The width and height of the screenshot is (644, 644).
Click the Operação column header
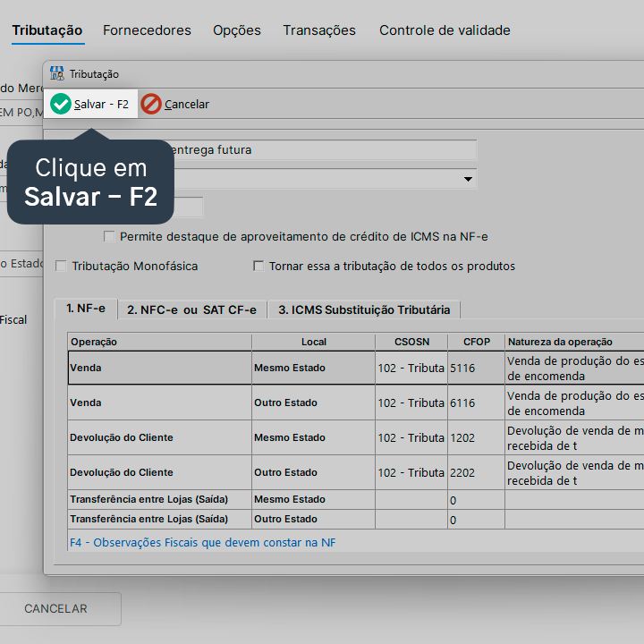pyautogui.click(x=160, y=342)
